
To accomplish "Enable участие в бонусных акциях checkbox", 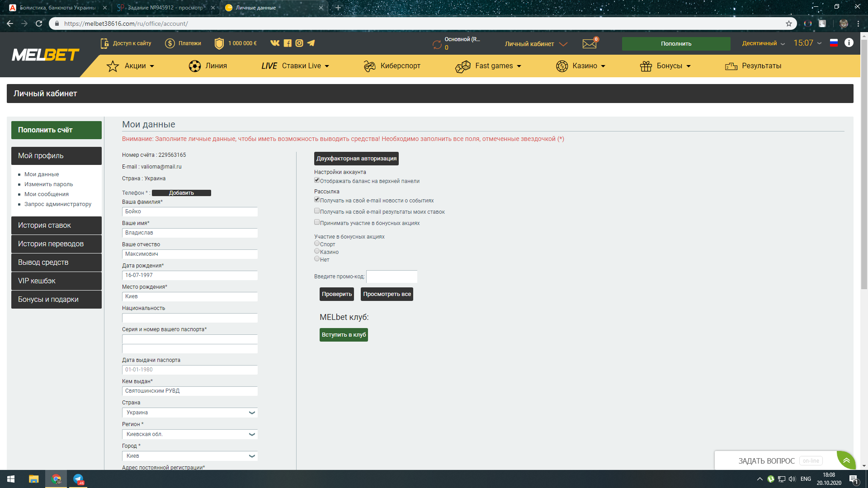I will point(316,222).
